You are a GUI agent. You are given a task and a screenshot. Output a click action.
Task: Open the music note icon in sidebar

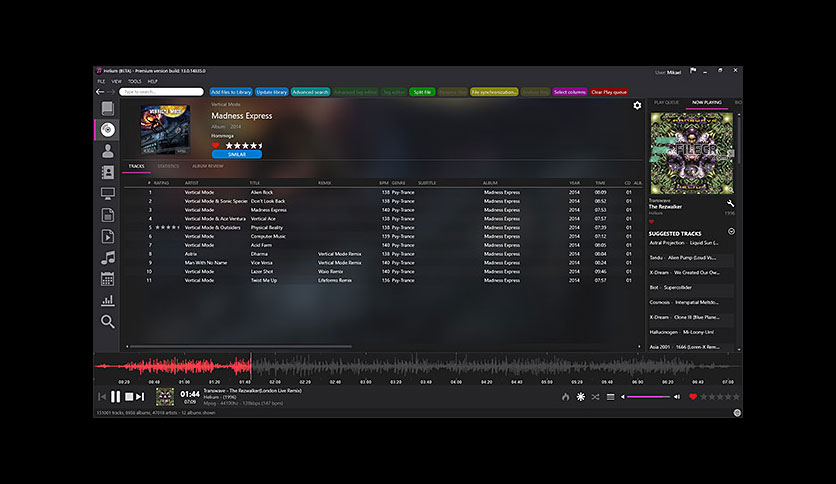(x=108, y=257)
